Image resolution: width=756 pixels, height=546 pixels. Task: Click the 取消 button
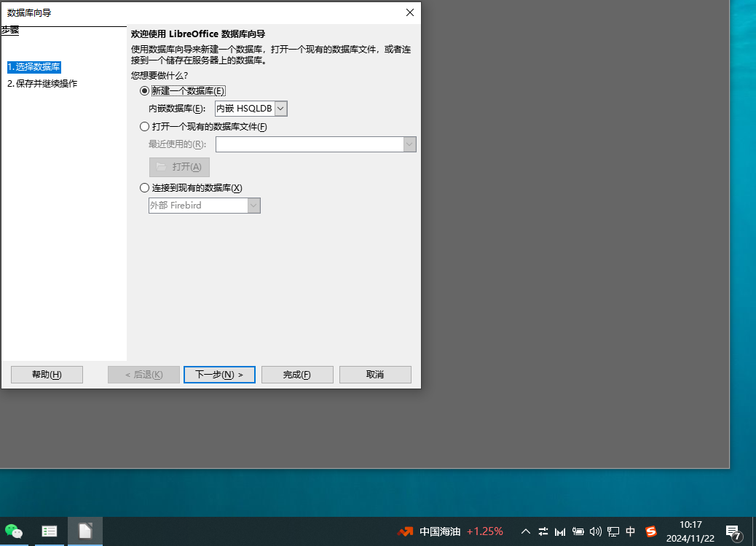pos(375,375)
